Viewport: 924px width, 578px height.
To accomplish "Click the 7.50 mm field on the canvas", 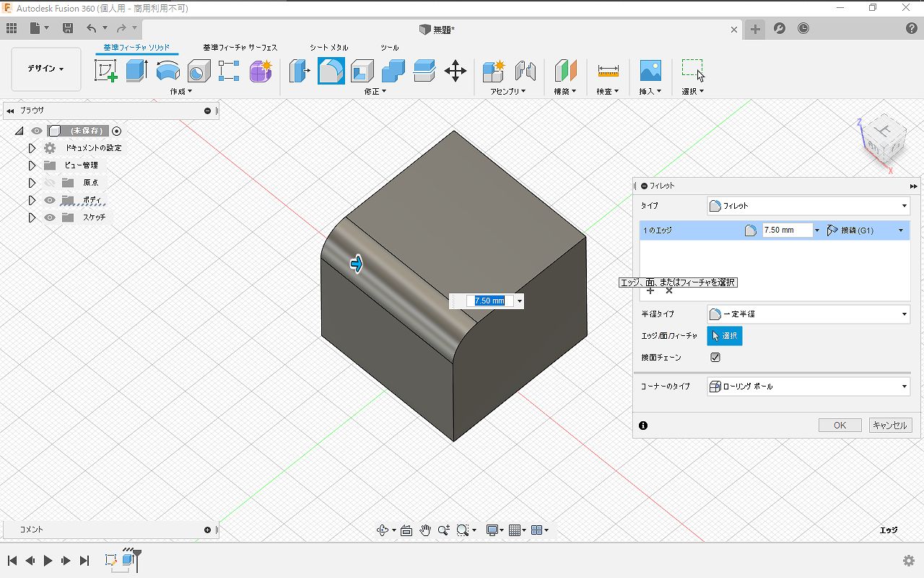I will point(490,301).
